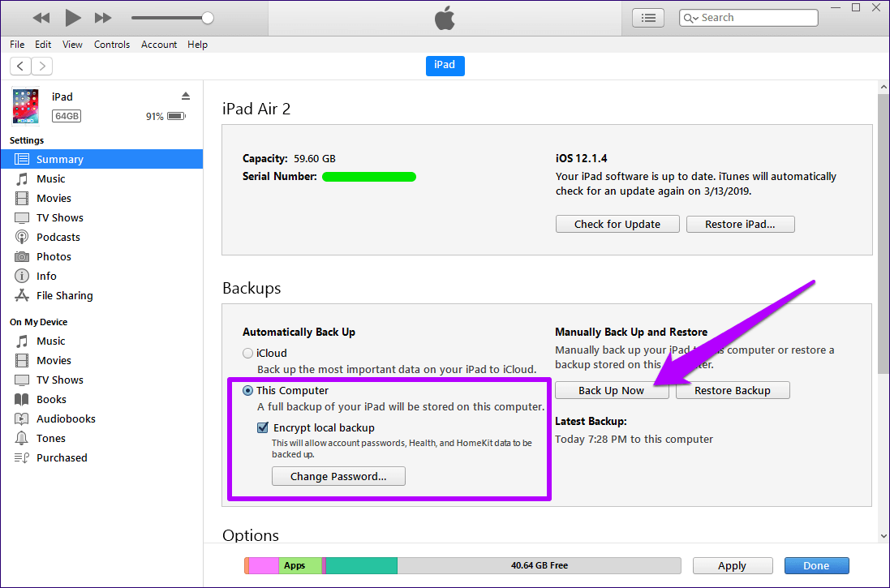Click the Apps segment in storage bar
The height and width of the screenshot is (588, 890).
point(300,566)
